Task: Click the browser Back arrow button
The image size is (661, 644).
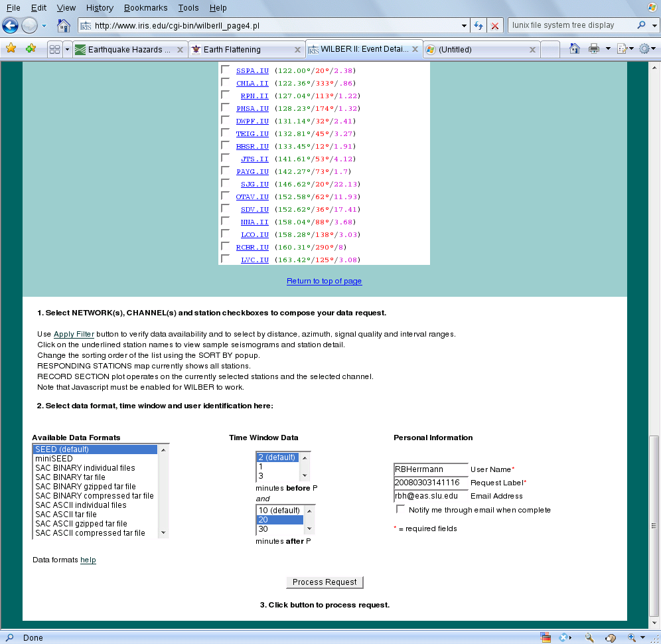Action: click(10, 26)
